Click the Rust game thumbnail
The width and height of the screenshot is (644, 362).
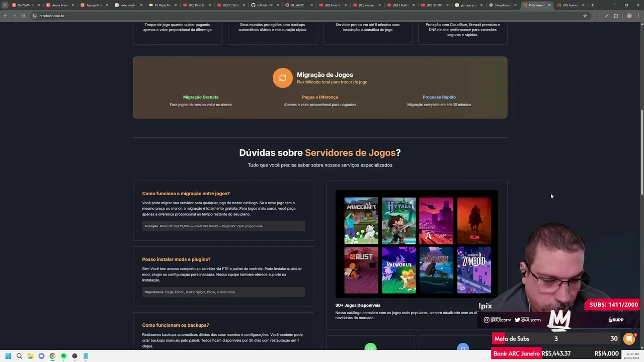(x=361, y=270)
